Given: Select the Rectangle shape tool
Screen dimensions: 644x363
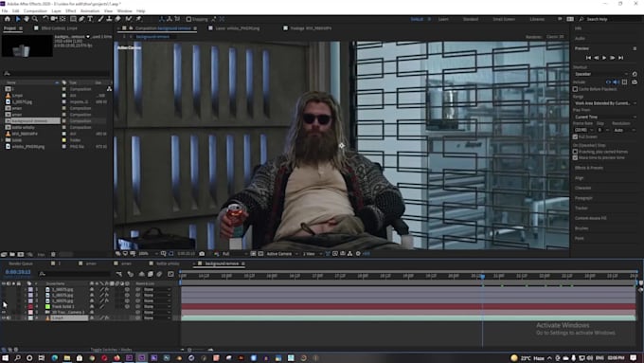Looking at the screenshot, I should (x=73, y=19).
